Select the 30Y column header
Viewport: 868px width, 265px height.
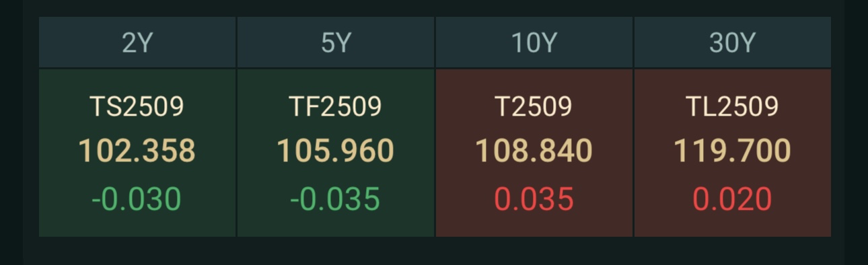733,42
